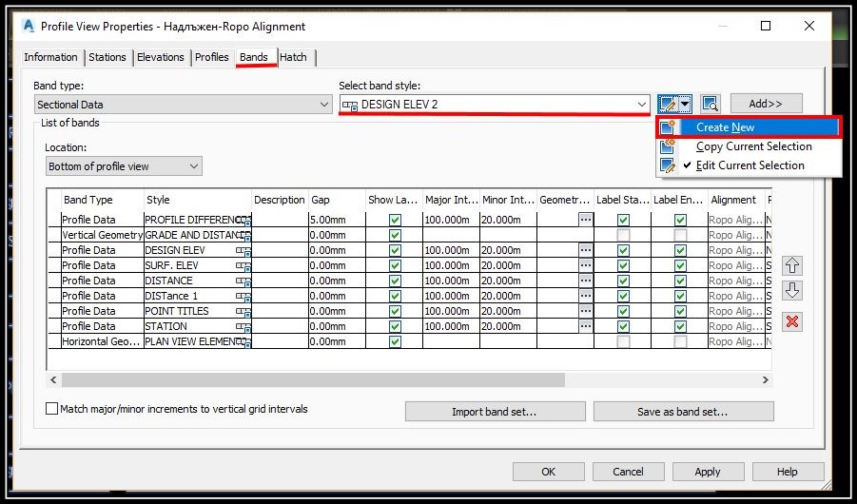This screenshot has height=504, width=857.
Task: Open the style edit options dropdown arrow
Action: pyautogui.click(x=685, y=104)
